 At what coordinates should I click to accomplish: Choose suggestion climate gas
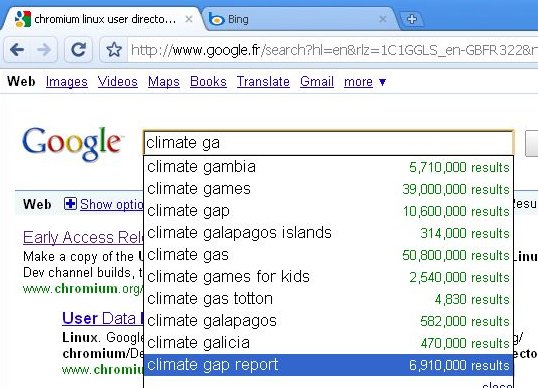(328, 255)
